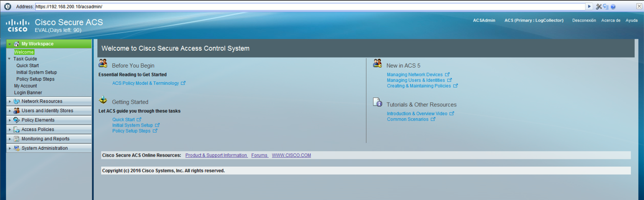Open the Policy Elements menu
This screenshot has height=200, width=644.
coord(49,120)
